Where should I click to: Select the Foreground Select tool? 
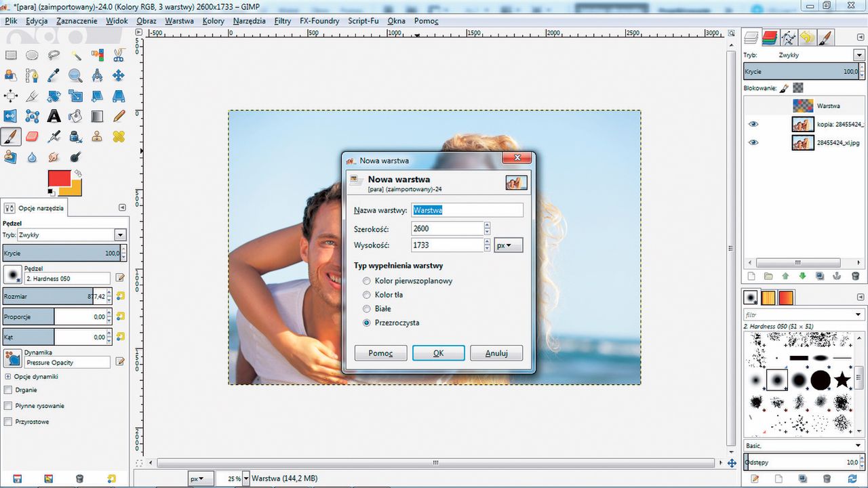pyautogui.click(x=10, y=75)
